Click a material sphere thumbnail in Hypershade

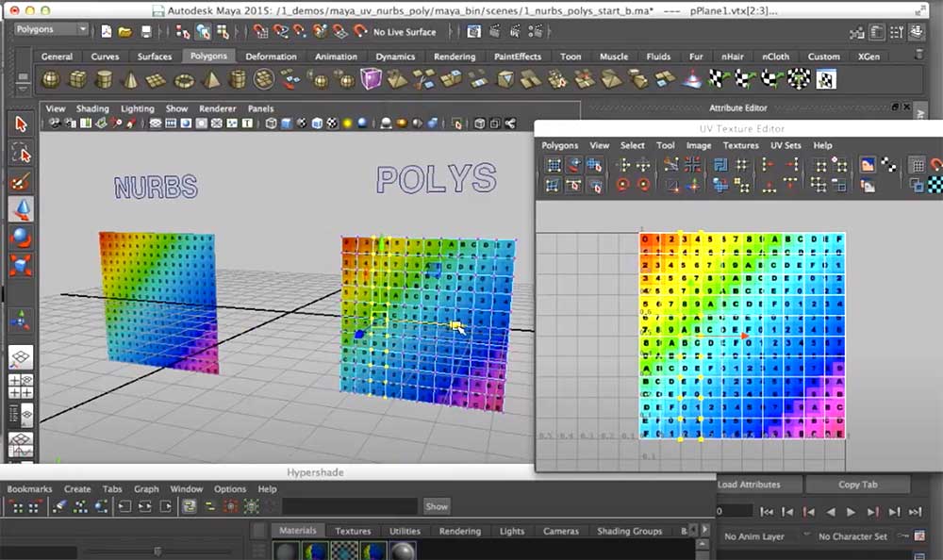(x=286, y=552)
